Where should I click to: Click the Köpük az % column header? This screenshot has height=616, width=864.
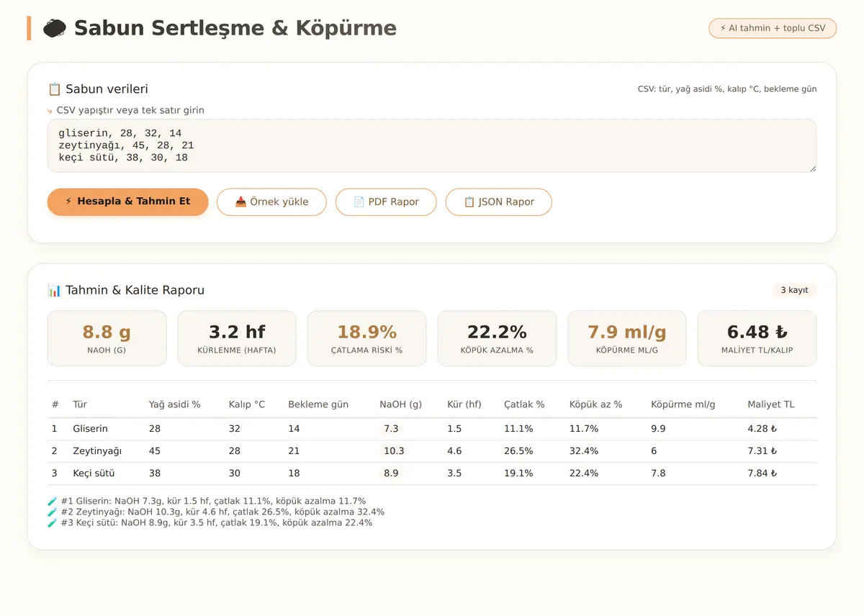pyautogui.click(x=595, y=404)
